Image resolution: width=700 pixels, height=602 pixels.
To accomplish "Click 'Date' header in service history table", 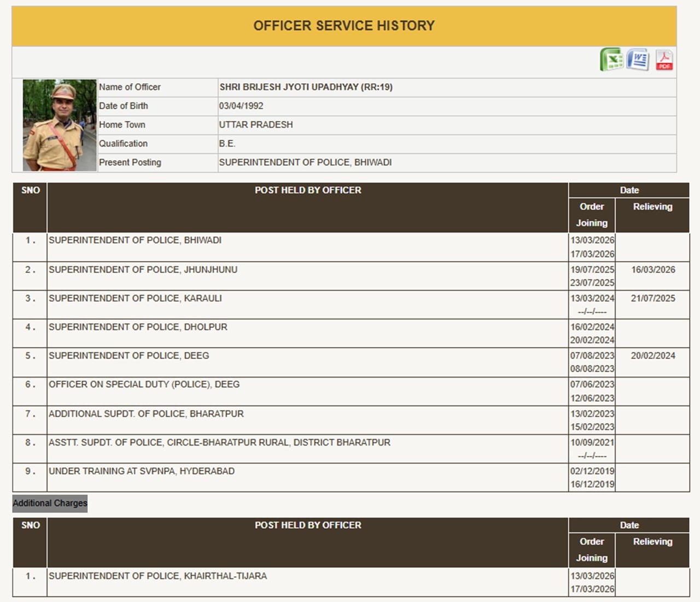I will point(629,190).
